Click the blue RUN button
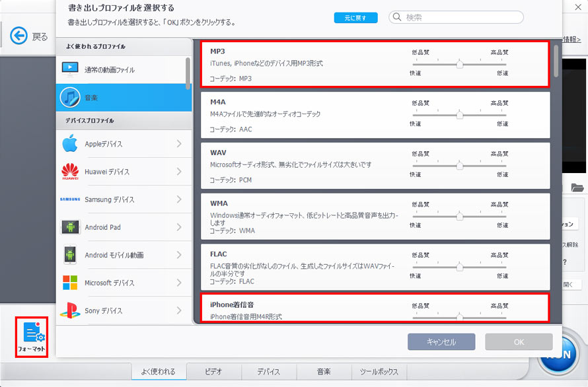Image resolution: width=588 pixels, height=387 pixels. click(x=559, y=355)
